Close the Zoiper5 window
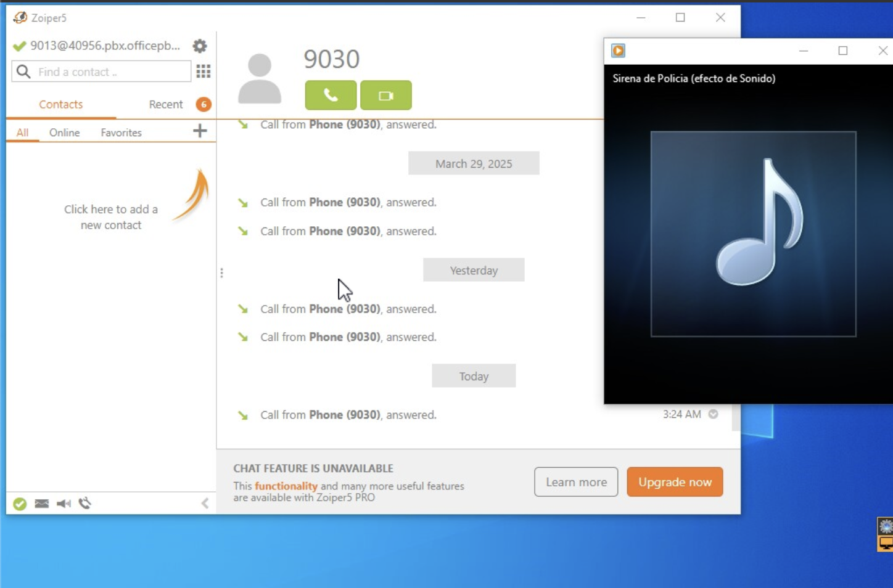This screenshot has height=588, width=893. pos(720,17)
